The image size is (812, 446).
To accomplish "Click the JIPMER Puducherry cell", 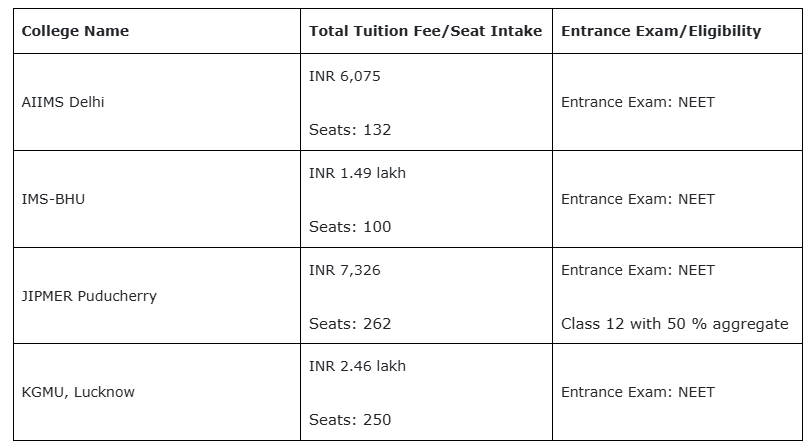I will [89, 296].
